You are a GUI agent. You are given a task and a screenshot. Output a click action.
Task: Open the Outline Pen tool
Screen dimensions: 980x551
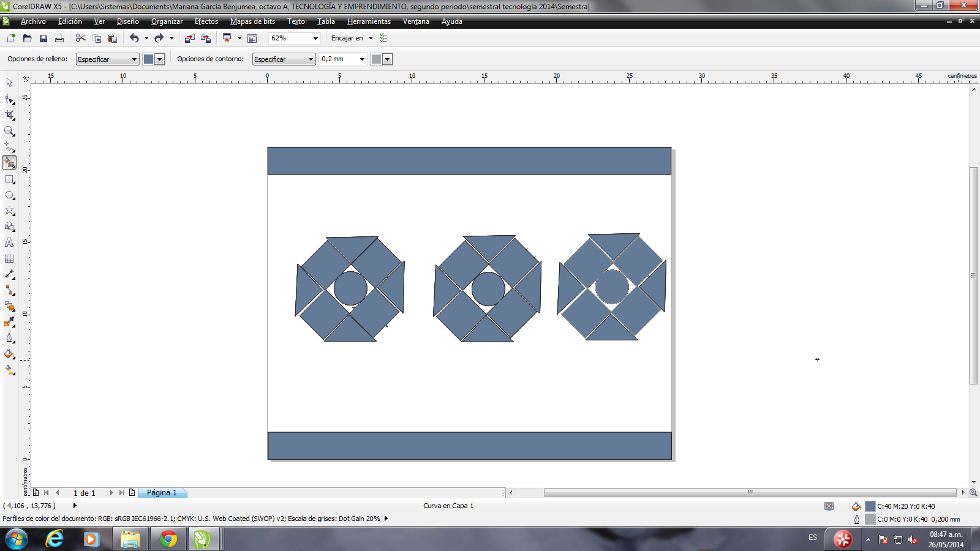[x=9, y=338]
